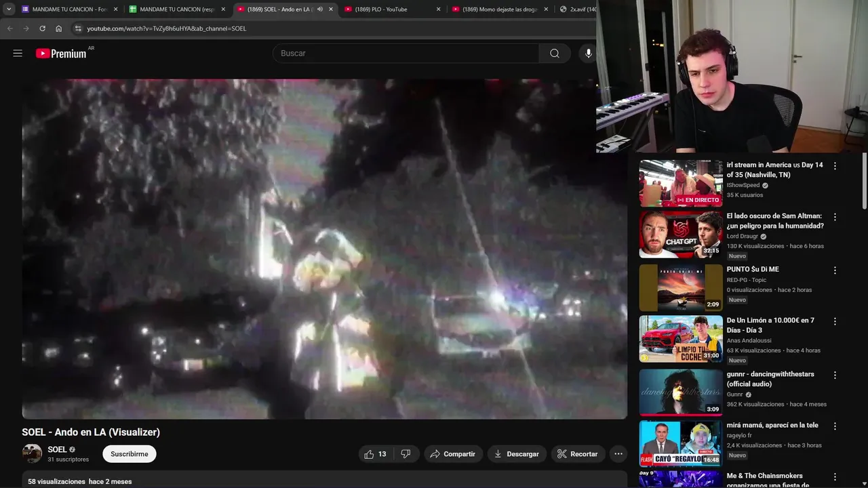The width and height of the screenshot is (868, 488).
Task: Open browser home page icon
Action: pyautogui.click(x=58, y=28)
